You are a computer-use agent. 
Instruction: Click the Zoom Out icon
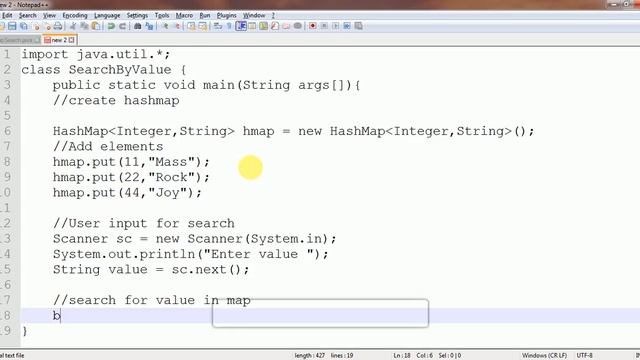point(177,26)
